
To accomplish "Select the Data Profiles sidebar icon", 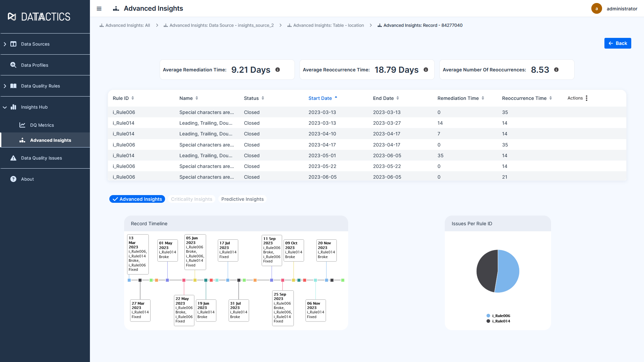I will click(13, 65).
